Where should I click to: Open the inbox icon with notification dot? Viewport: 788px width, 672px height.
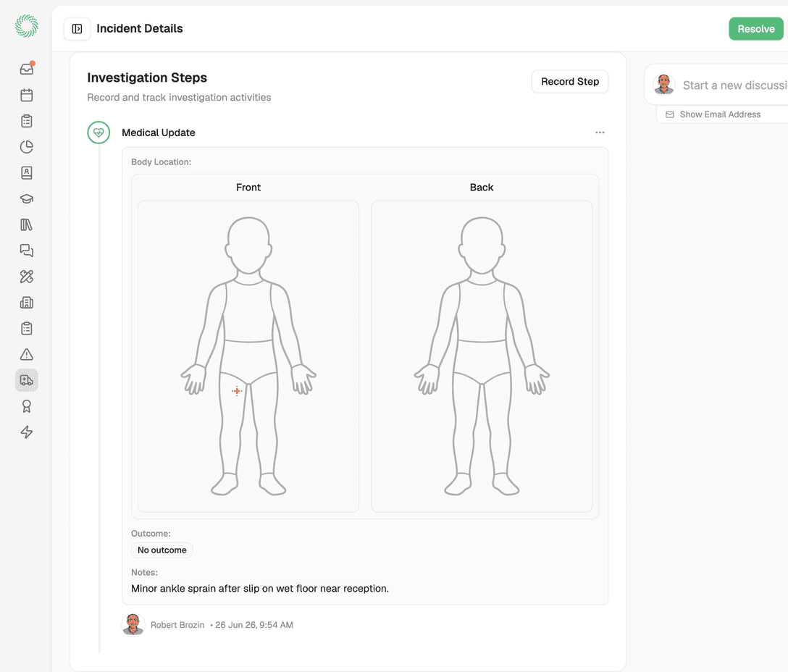27,69
